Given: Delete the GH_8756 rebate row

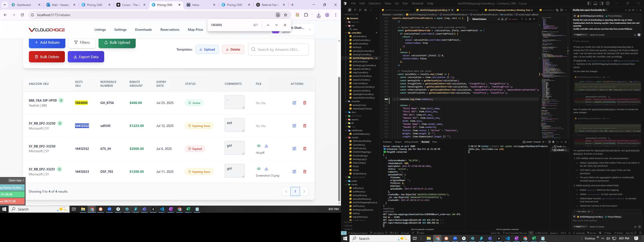Looking at the screenshot, I should (304, 103).
